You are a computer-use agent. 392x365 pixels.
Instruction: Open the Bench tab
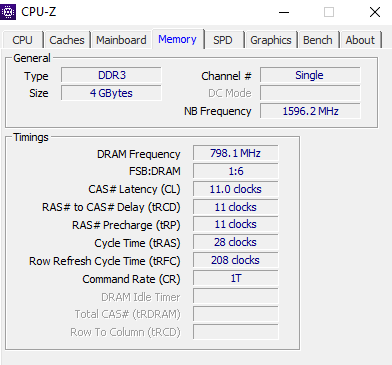[318, 40]
